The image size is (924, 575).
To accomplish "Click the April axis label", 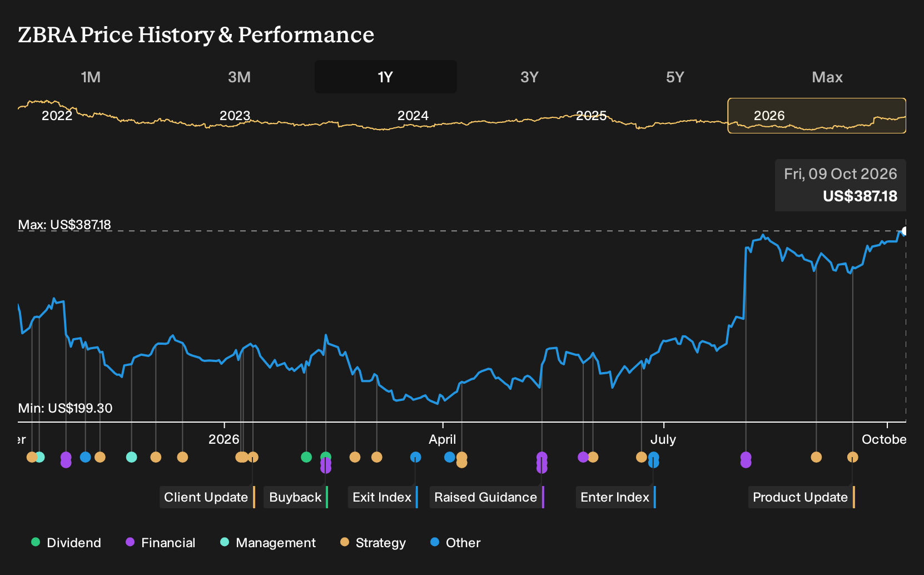I will (443, 439).
